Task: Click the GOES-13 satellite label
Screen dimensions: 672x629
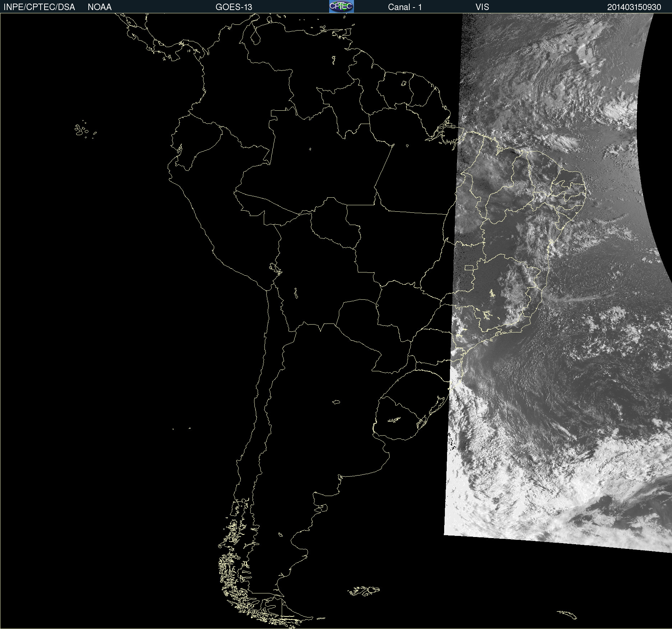Action: (234, 7)
